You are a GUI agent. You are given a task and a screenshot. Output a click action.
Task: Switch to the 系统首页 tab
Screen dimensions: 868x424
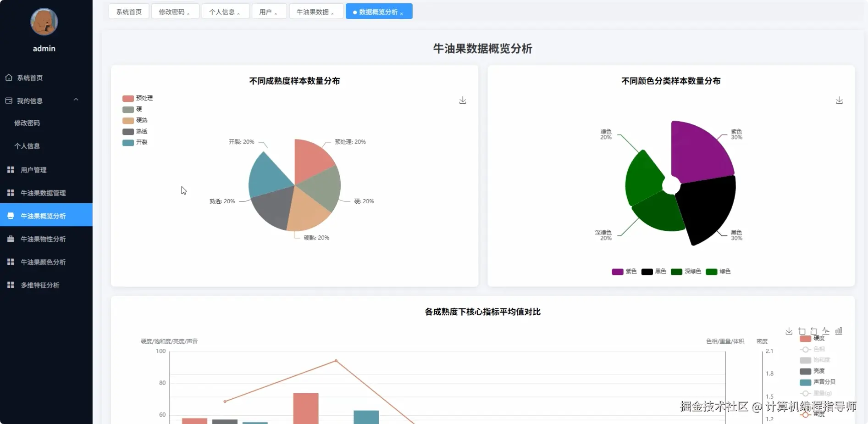[x=129, y=11]
